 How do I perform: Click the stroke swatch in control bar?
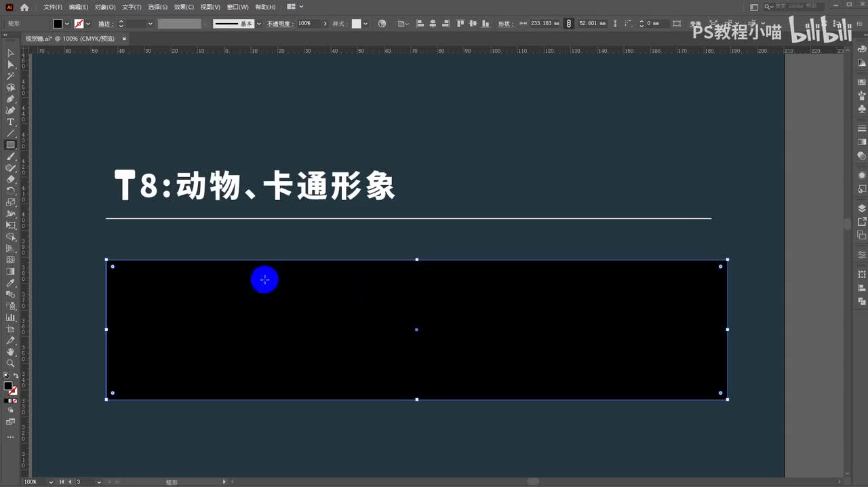79,24
